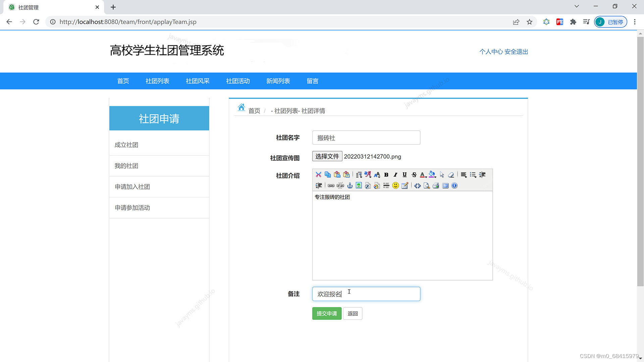Open the HTML source view icon
Screen dimensions: 644x362
point(417,186)
